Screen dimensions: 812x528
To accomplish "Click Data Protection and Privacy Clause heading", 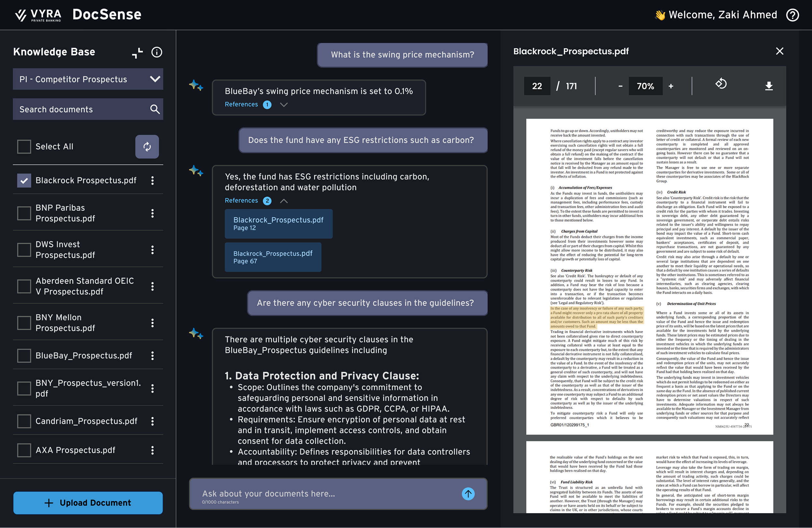I will point(322,376).
